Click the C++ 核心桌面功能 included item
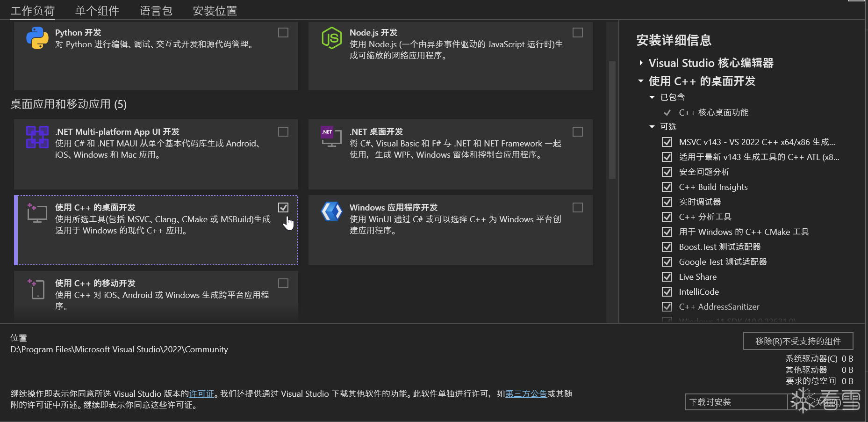Screen dimensions: 868x422 pos(713,112)
